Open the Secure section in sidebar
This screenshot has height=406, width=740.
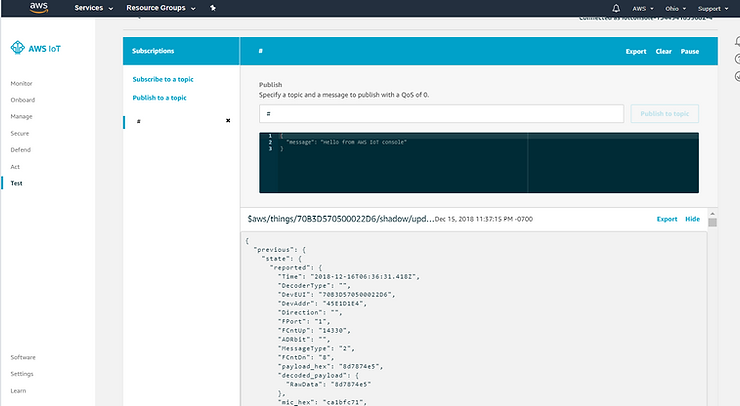point(19,133)
